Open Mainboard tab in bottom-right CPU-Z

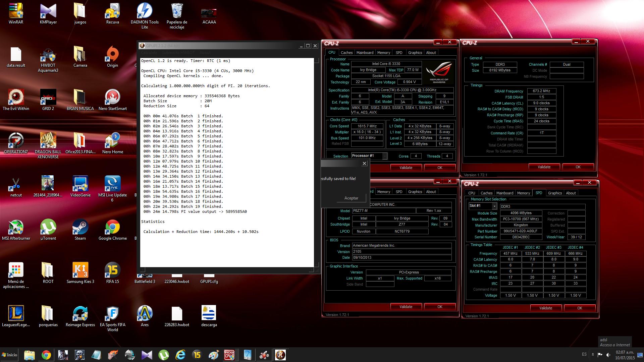pos(505,193)
